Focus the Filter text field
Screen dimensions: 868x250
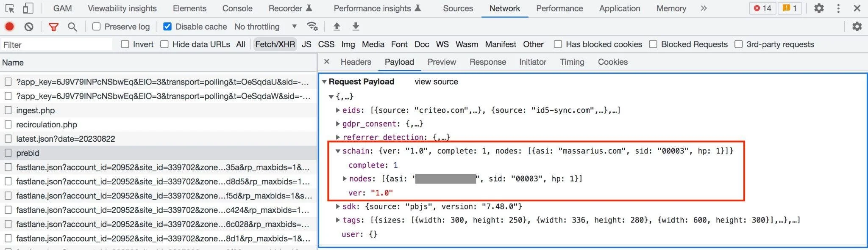click(56, 44)
